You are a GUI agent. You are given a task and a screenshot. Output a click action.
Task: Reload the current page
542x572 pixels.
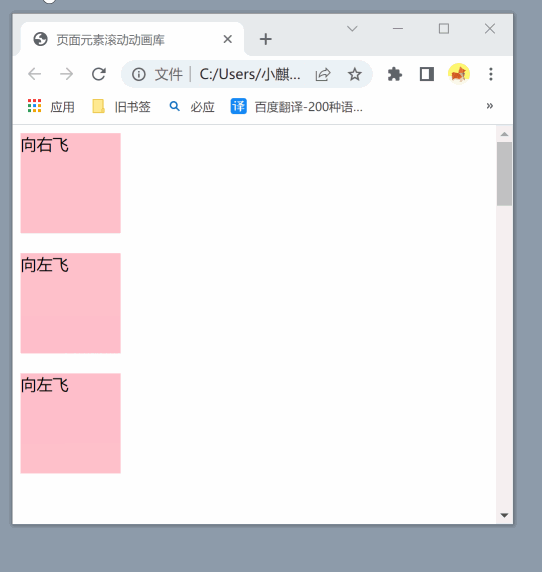tap(98, 74)
